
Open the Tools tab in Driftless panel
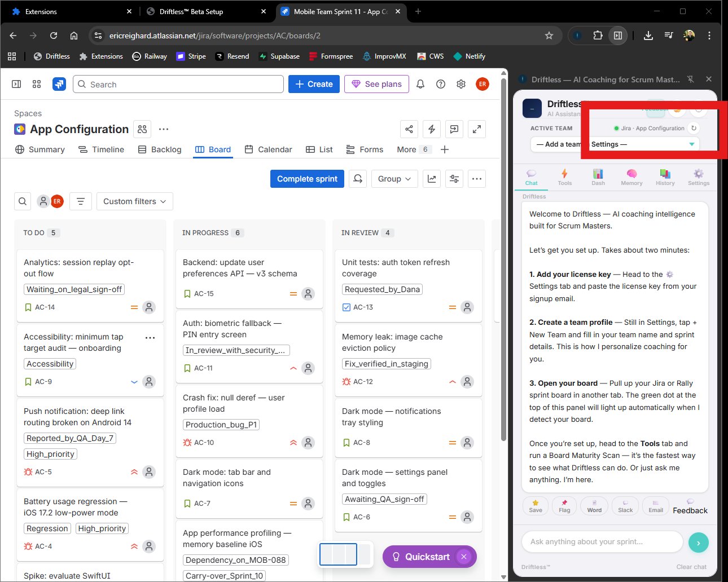(564, 177)
